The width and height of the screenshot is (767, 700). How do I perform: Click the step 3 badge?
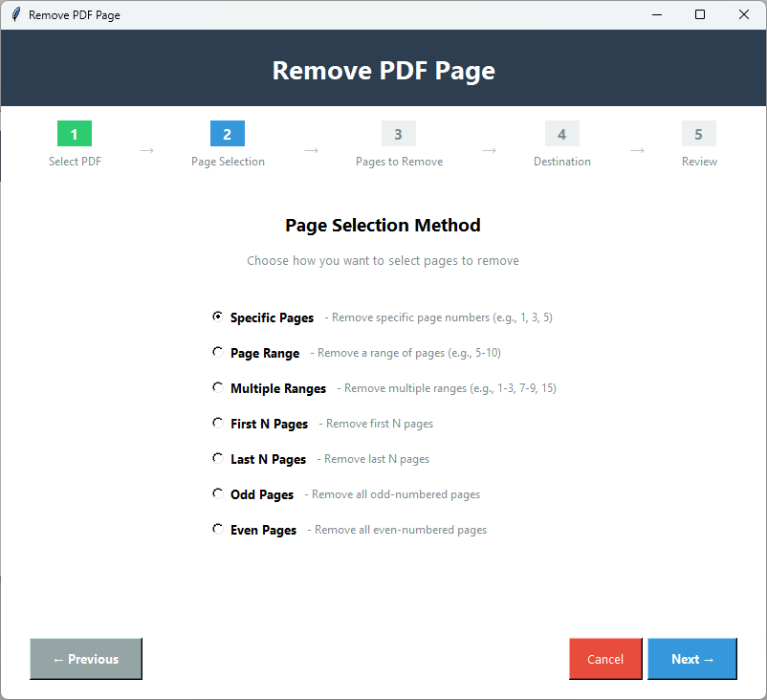pos(399,134)
